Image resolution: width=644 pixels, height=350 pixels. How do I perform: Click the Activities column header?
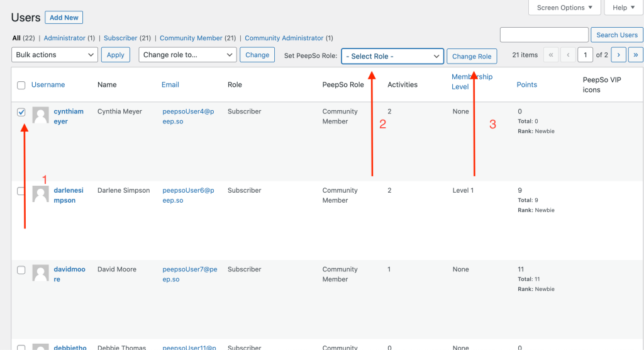[x=402, y=85]
